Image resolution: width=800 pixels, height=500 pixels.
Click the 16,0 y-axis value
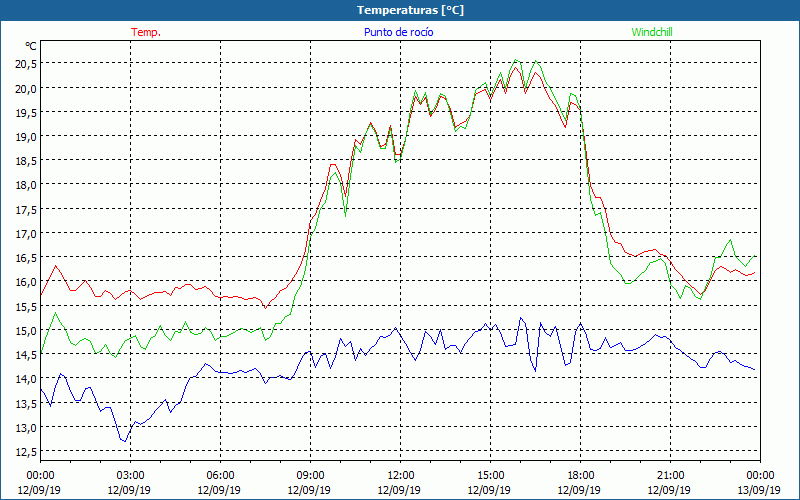point(26,282)
